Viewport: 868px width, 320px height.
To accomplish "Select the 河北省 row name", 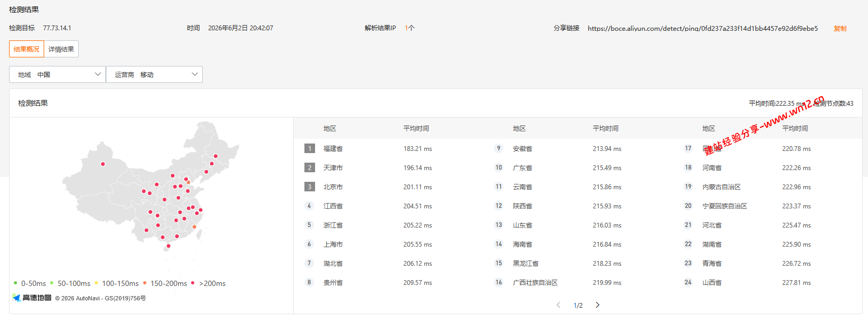I will click(712, 225).
